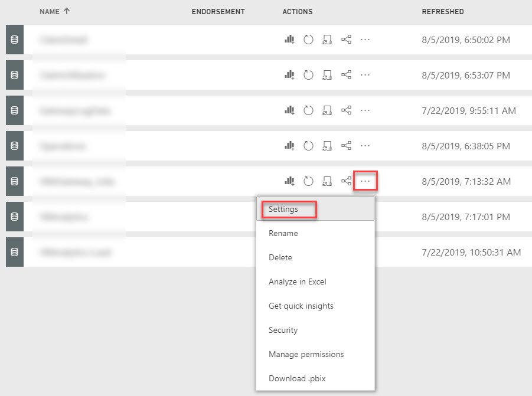Image resolution: width=532 pixels, height=396 pixels.
Task: Create report for dataset refreshed 6:53:07 PM
Action: [289, 75]
